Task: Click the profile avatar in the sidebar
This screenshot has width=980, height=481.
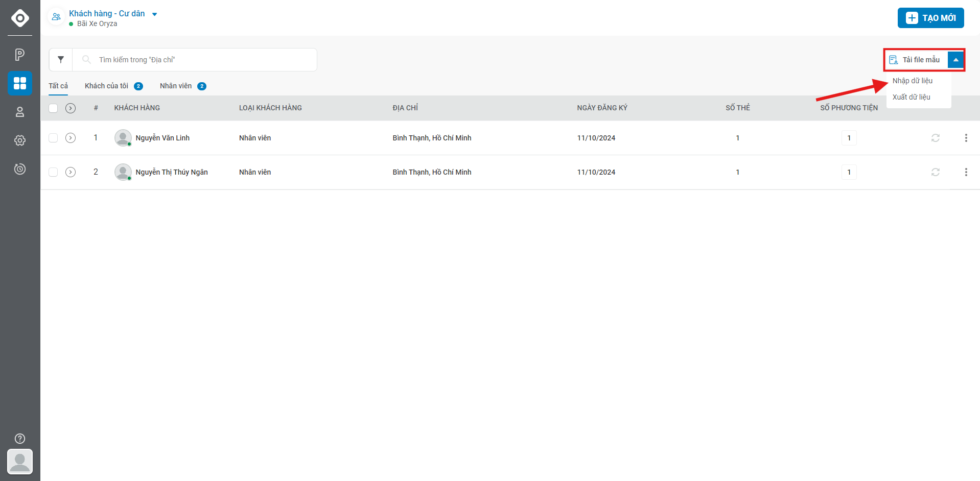Action: point(20,462)
